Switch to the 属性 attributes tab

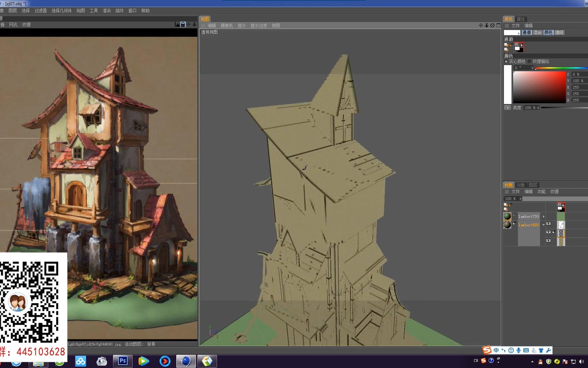coord(521,19)
